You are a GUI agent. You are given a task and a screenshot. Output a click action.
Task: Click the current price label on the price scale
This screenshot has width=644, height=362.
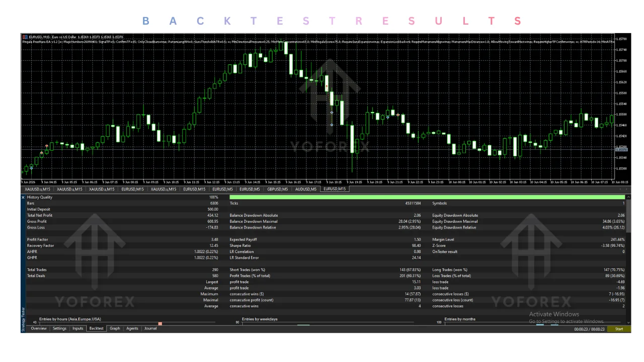pos(621,149)
